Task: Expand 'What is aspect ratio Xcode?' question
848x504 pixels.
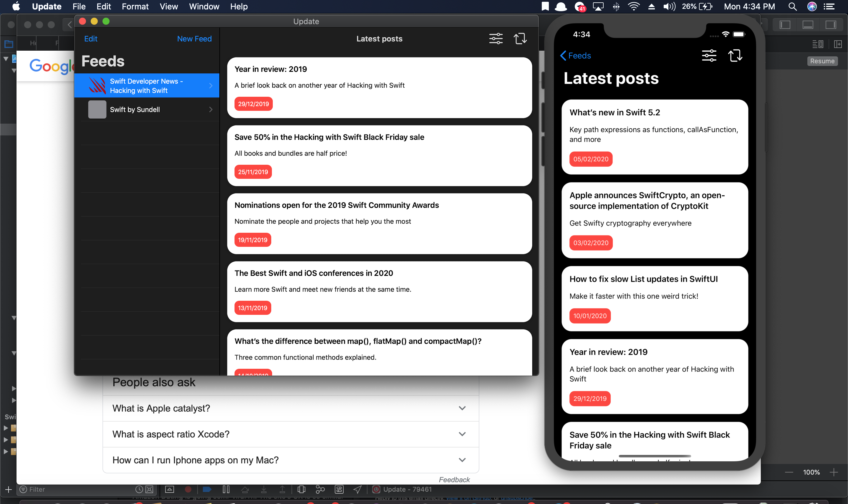Action: (291, 434)
